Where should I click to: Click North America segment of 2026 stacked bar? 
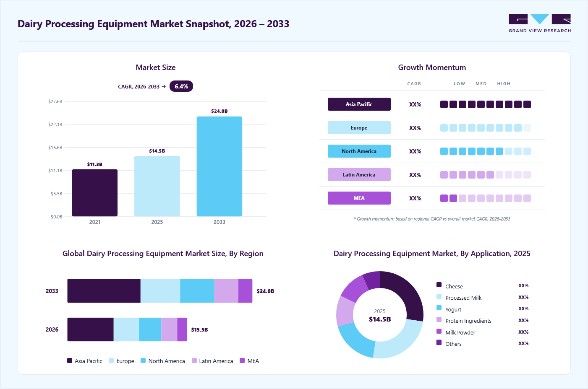tap(150, 329)
